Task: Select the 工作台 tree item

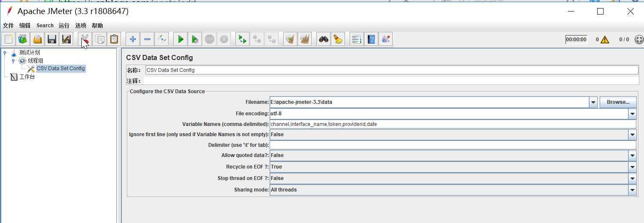Action: (x=27, y=77)
